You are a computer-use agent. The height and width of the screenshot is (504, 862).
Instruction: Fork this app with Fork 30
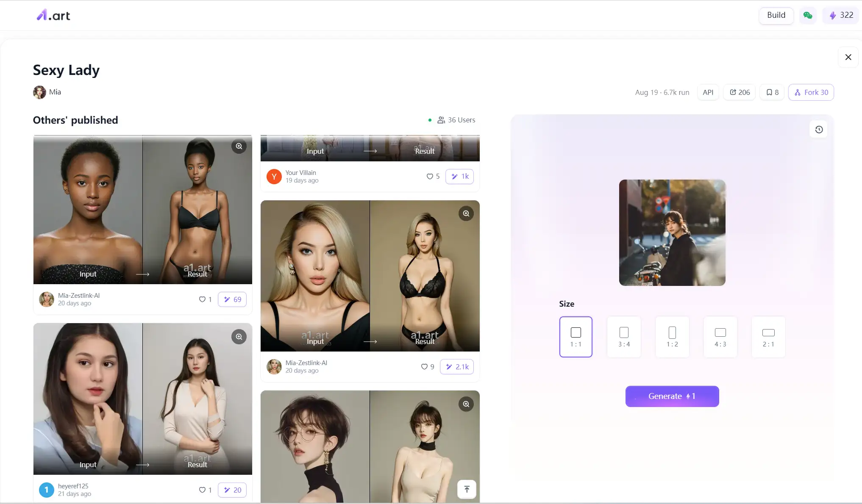(x=811, y=92)
